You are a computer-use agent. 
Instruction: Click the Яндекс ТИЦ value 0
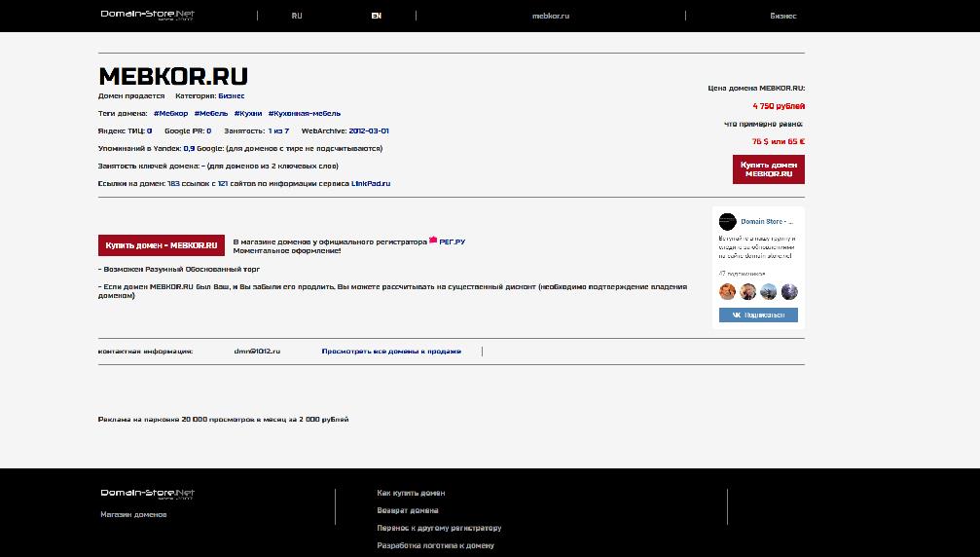[149, 131]
